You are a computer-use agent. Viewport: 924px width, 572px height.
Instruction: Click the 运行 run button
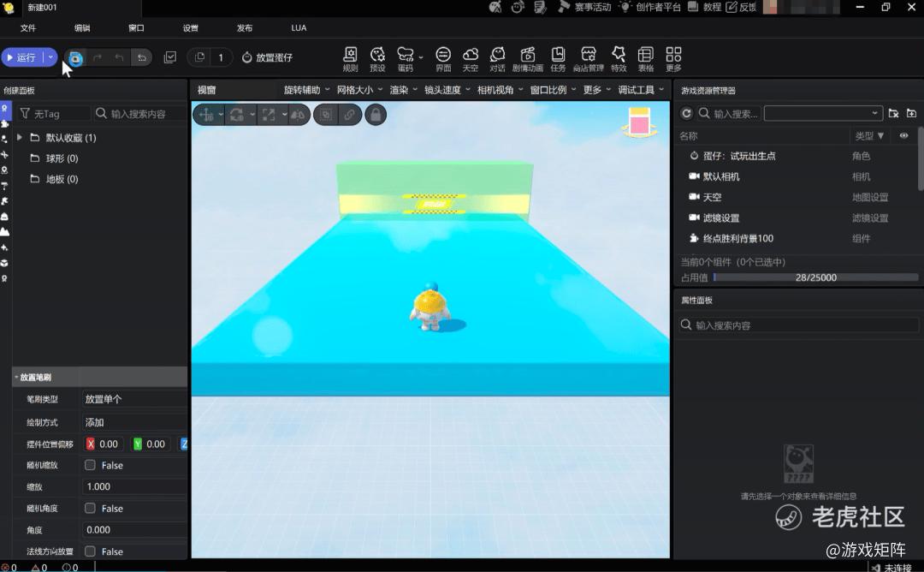click(x=23, y=57)
